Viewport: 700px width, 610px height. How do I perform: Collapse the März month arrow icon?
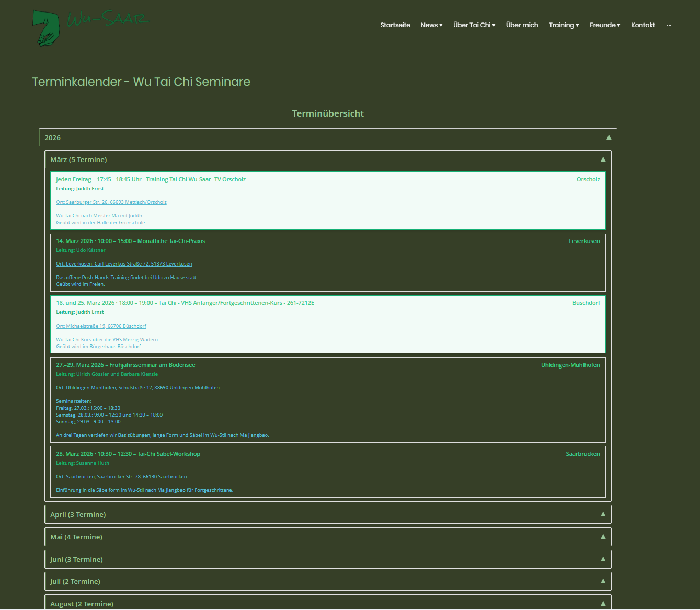click(x=603, y=159)
